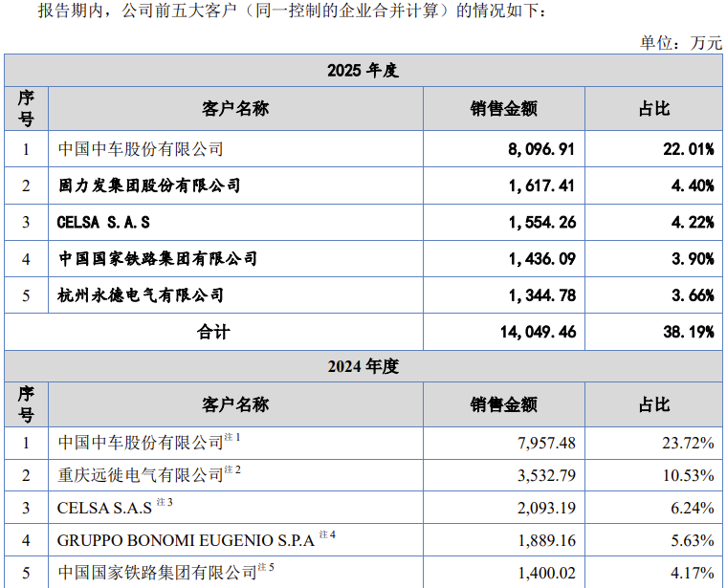Select the 单位：万元 unit label
Viewport: 727px width, 588px height.
(x=681, y=43)
